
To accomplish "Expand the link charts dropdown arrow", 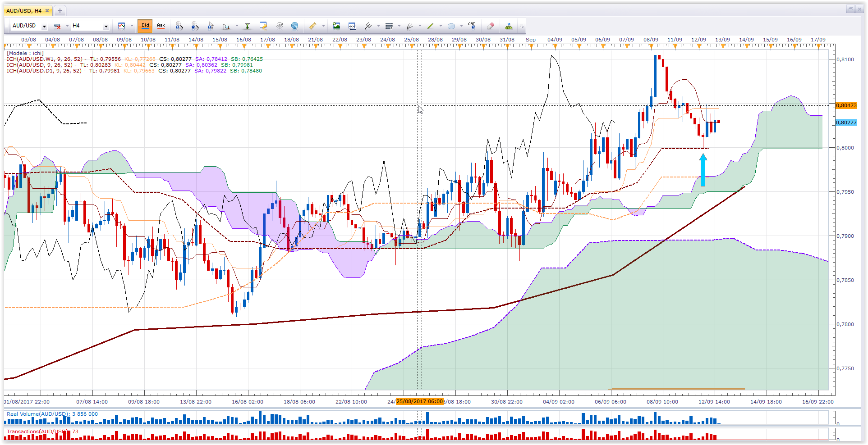I will 67,26.
